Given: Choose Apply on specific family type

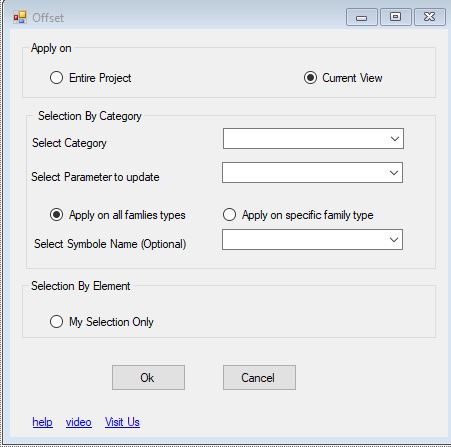Looking at the screenshot, I should pyautogui.click(x=229, y=215).
